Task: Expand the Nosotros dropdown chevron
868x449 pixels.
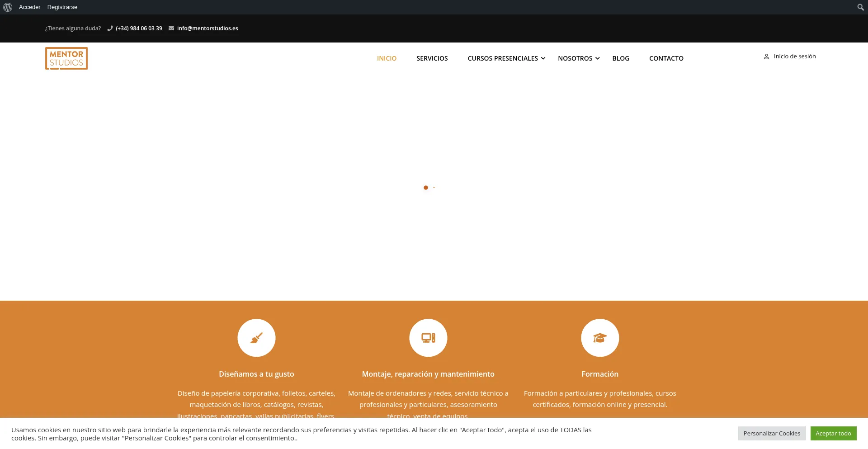Action: click(597, 58)
